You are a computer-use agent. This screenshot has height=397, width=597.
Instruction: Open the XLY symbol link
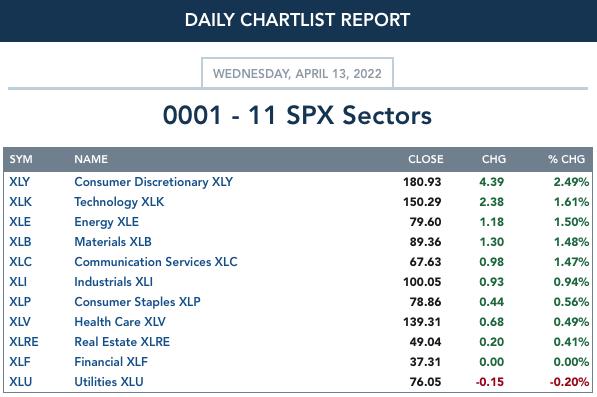tap(19, 182)
